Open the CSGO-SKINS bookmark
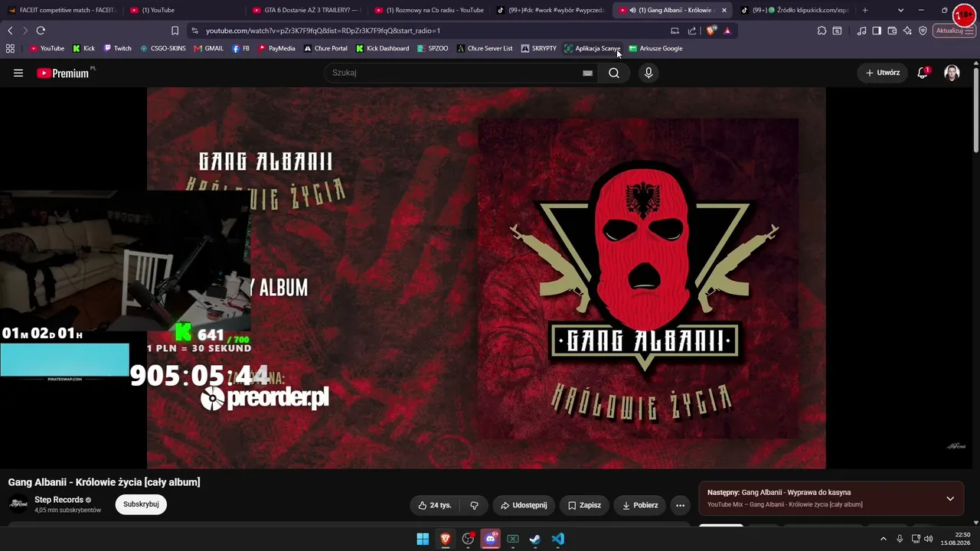The height and width of the screenshot is (551, 980). (x=163, y=48)
